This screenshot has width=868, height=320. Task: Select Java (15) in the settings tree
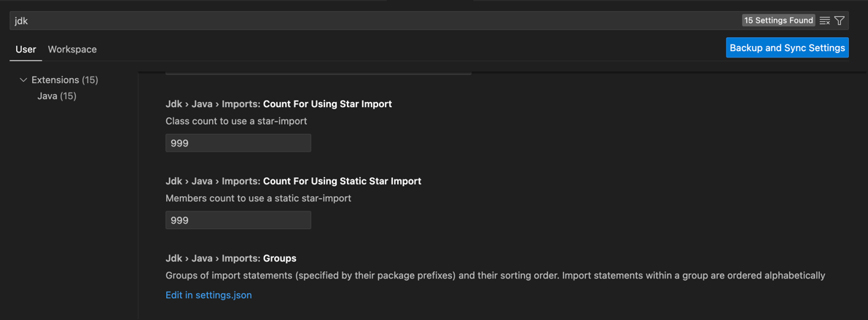coord(57,96)
